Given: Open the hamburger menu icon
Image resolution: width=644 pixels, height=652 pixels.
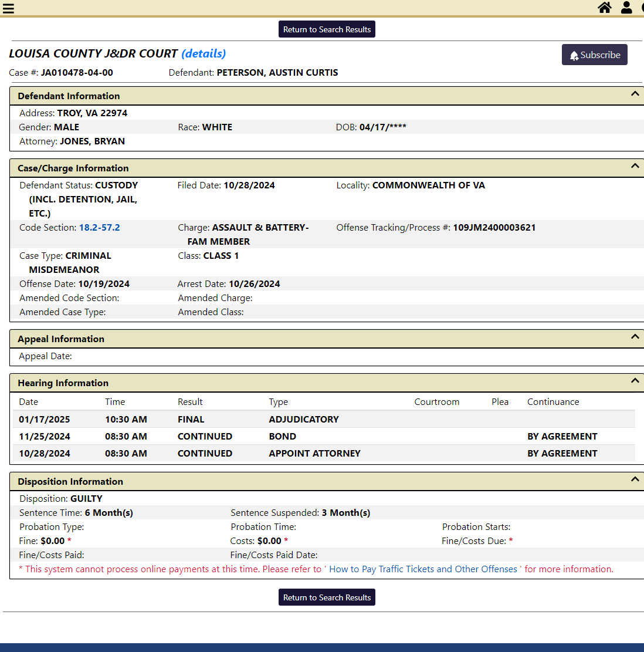Looking at the screenshot, I should [8, 8].
